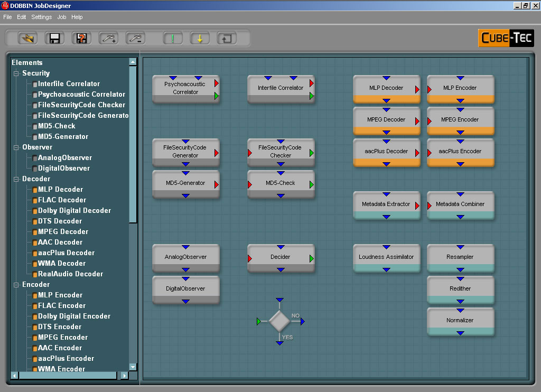The image size is (541, 392).
Task: Collapse the Encoder tree group
Action: 16,285
